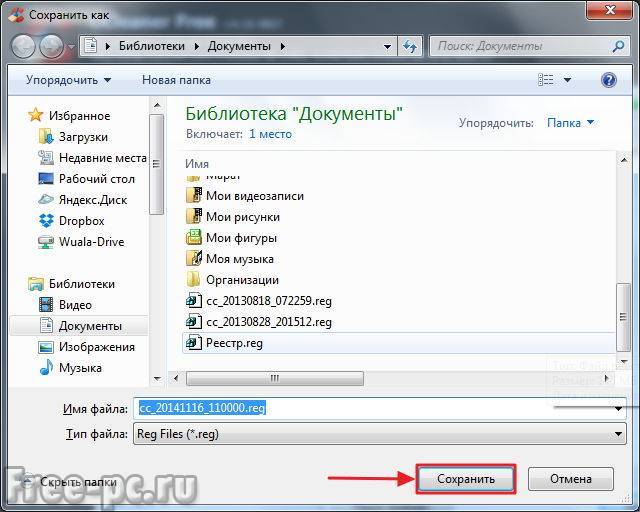Select Организации folder icon
Viewport: 640px width, 512px height.
(193, 280)
